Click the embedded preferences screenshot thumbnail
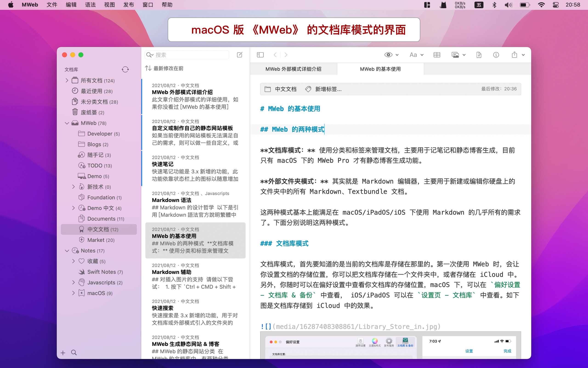Viewport: 588px width, 368px height. coord(390,345)
